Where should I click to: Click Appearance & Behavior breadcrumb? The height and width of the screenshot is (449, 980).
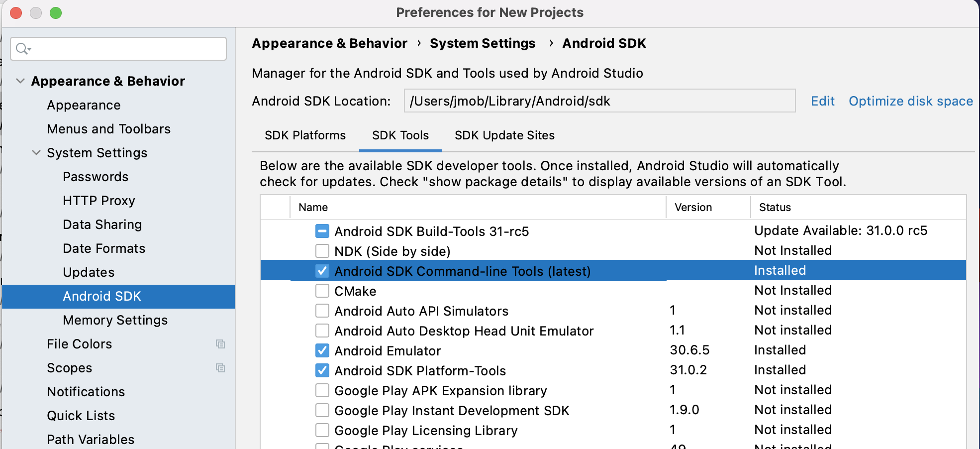(x=329, y=43)
